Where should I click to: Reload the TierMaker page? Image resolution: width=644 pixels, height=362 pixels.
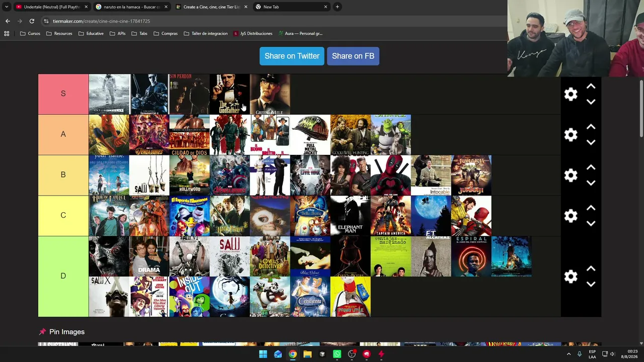[x=32, y=21]
